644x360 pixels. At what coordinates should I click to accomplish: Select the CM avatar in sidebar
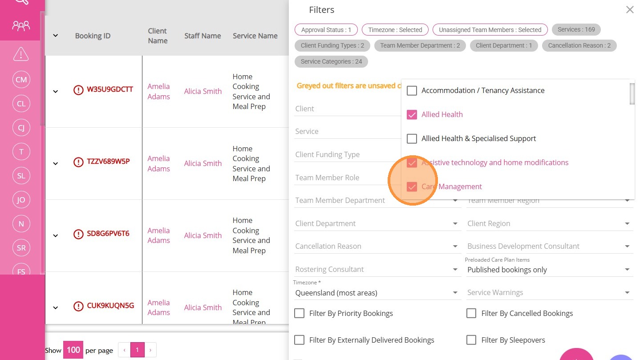pyautogui.click(x=21, y=80)
